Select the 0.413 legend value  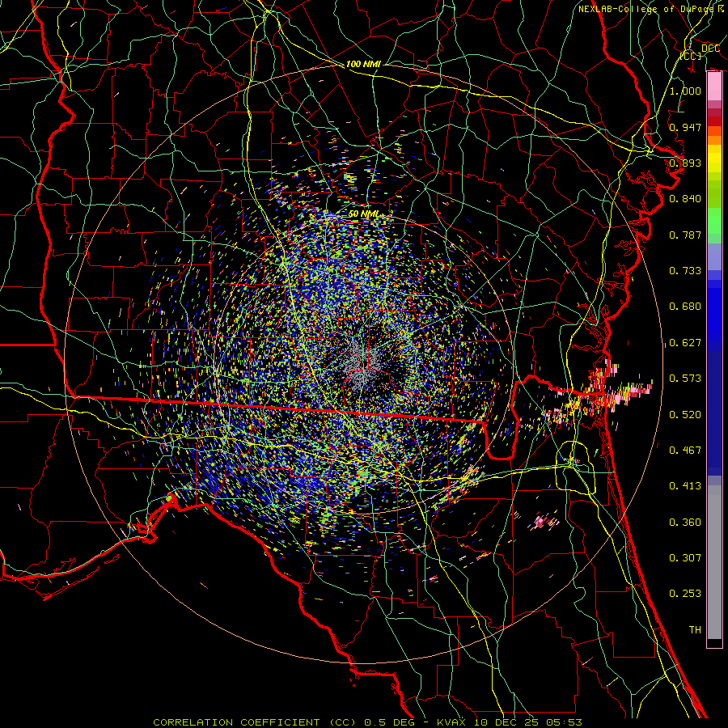685,486
